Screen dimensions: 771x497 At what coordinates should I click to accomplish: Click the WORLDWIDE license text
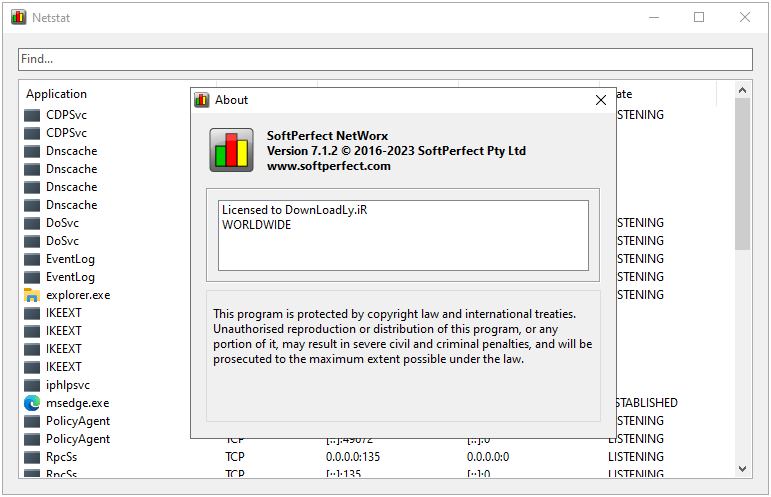tap(256, 225)
